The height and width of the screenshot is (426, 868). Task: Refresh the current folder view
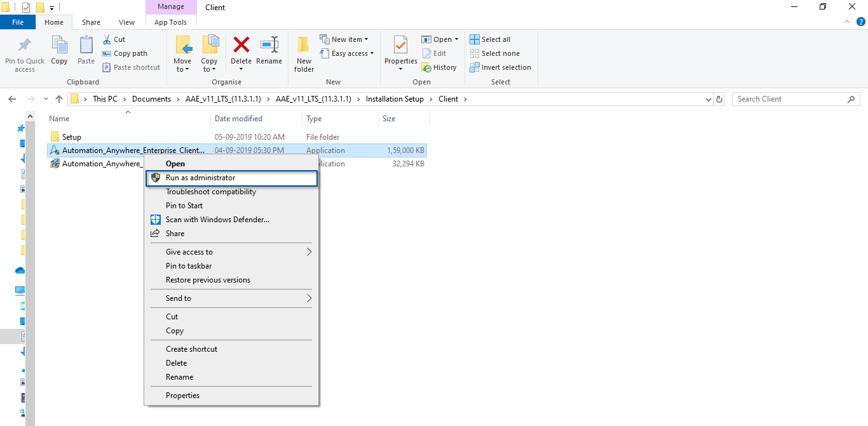pyautogui.click(x=719, y=99)
